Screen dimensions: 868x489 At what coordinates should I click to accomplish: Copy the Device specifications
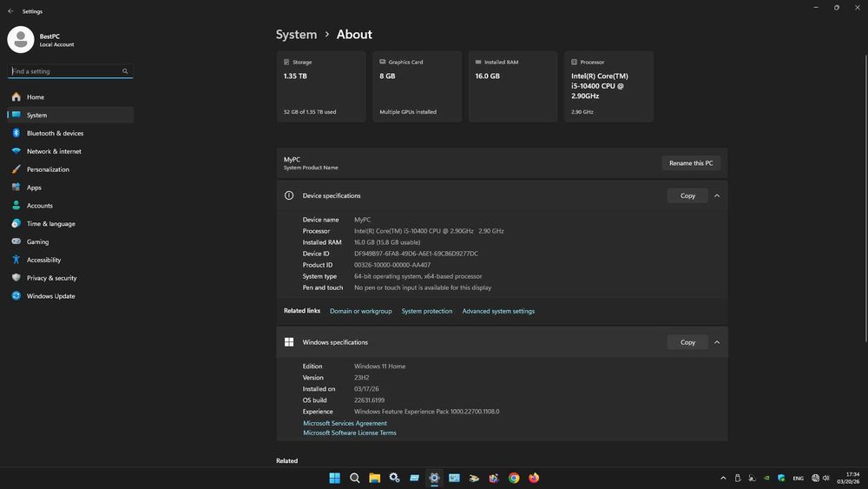[x=687, y=195]
